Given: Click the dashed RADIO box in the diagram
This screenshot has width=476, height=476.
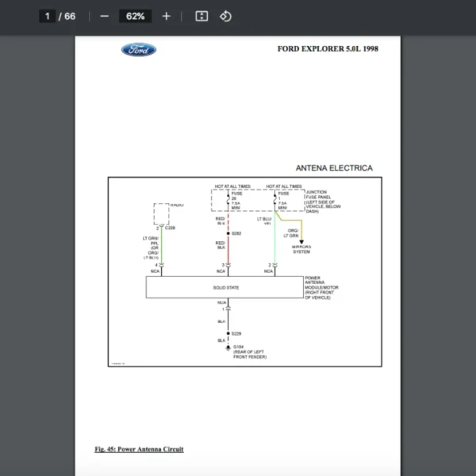Looking at the screenshot, I should (161, 213).
